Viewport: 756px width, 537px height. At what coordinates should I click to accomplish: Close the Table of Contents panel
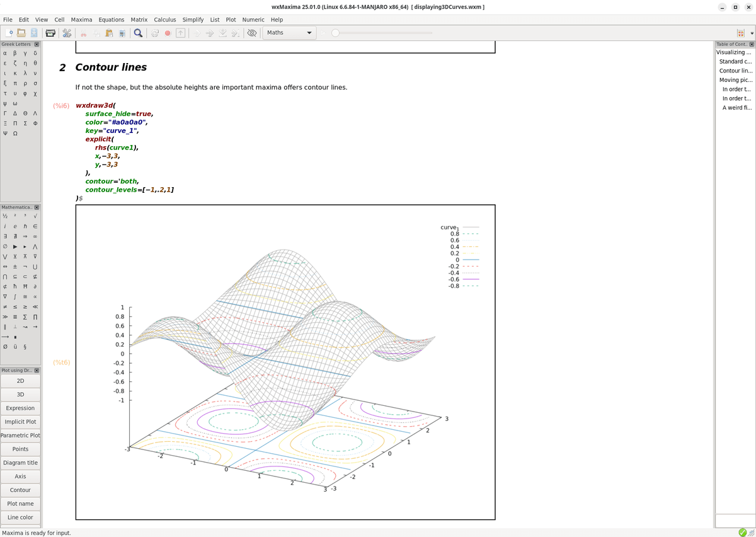click(x=750, y=44)
